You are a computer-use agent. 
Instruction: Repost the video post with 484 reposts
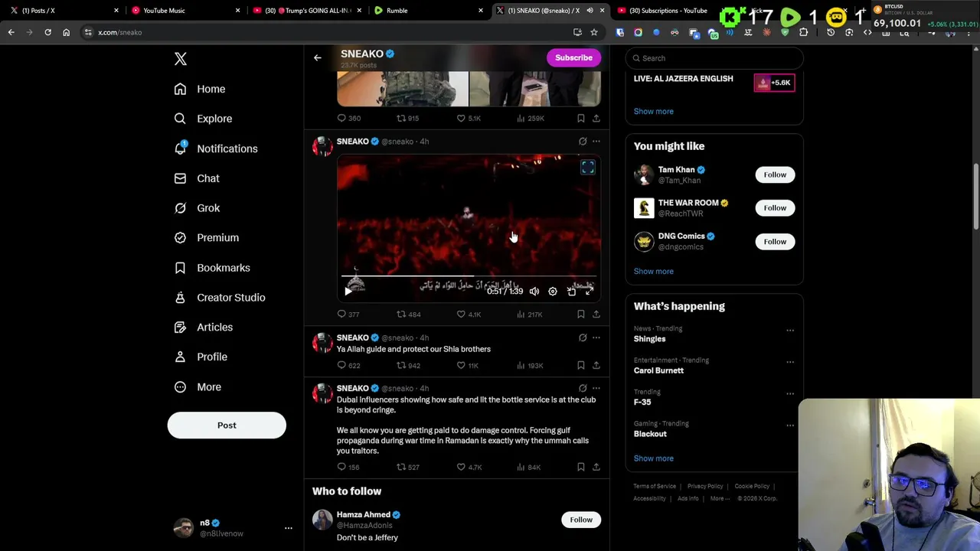pyautogui.click(x=408, y=315)
